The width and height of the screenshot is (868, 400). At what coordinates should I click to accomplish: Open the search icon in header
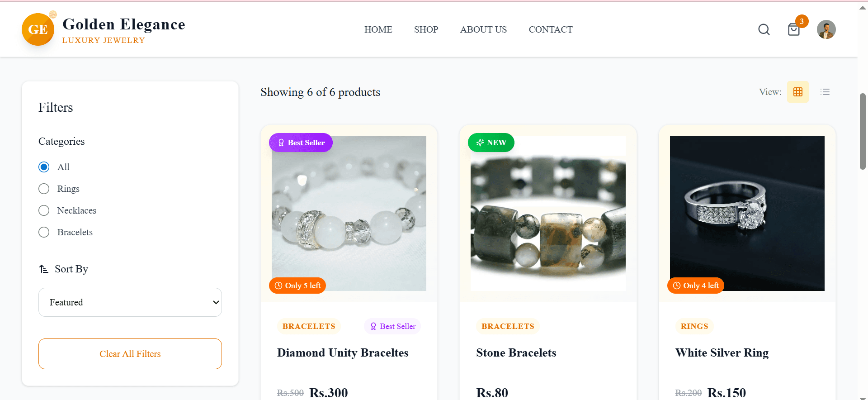764,29
